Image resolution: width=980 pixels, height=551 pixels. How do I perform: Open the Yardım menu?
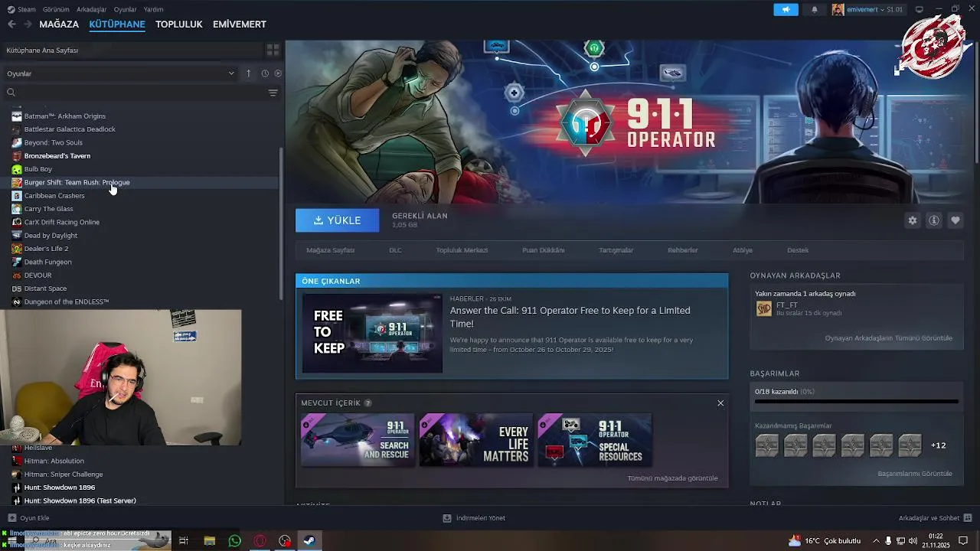[153, 9]
